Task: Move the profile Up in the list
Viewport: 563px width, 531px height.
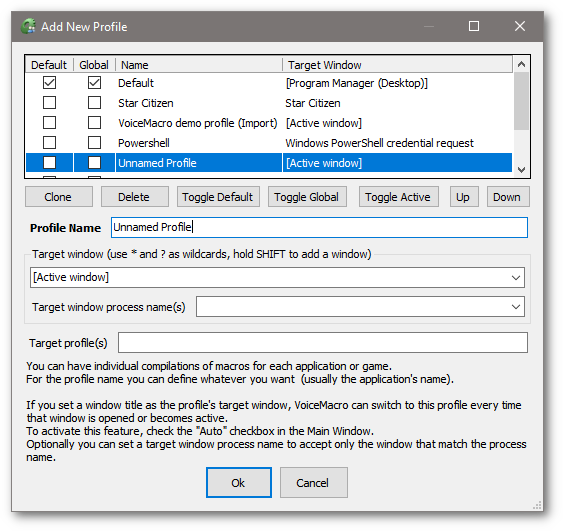Action: point(464,197)
